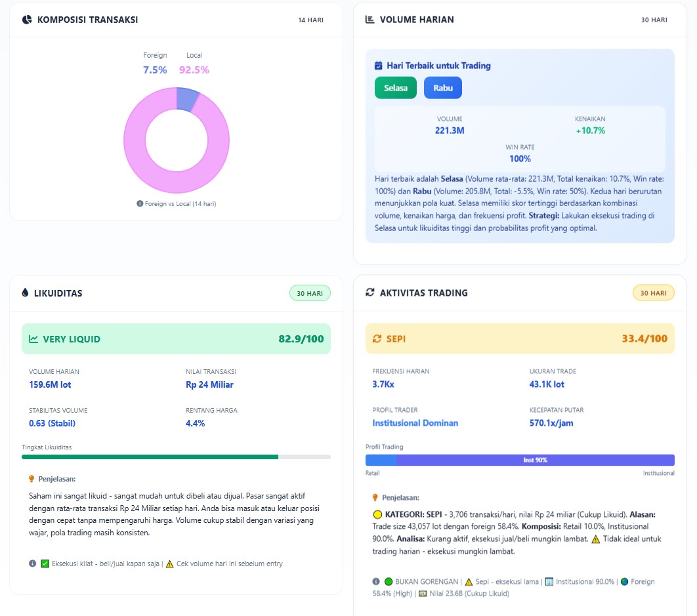Select the blue Rabu day button

pos(442,88)
